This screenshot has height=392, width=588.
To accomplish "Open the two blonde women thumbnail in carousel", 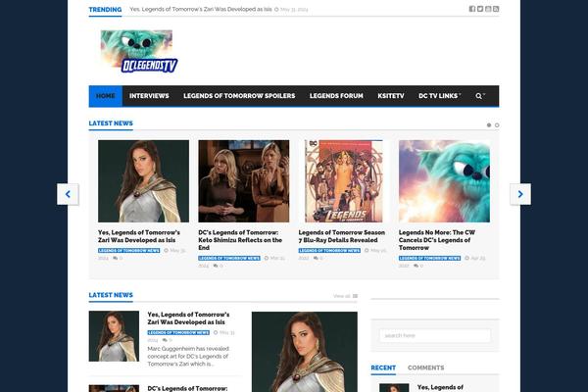I will pos(244,181).
